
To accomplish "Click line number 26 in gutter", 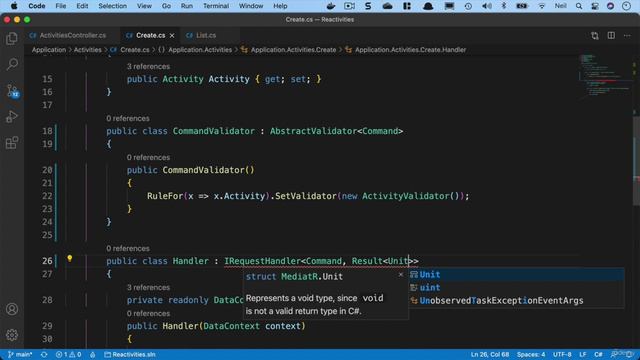I will 47,261.
